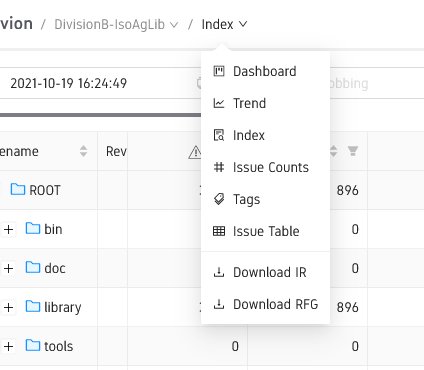This screenshot has width=424, height=370.
Task: Open the filter funnel in the column header
Action: click(x=353, y=151)
